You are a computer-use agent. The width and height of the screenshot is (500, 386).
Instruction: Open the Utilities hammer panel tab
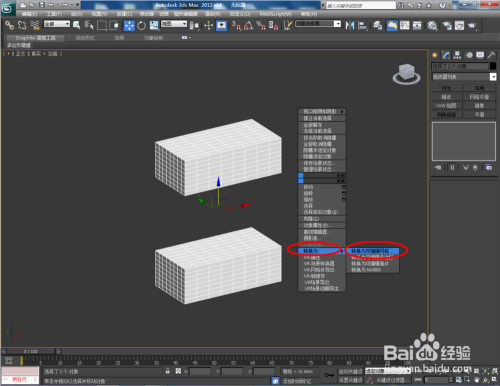491,55
